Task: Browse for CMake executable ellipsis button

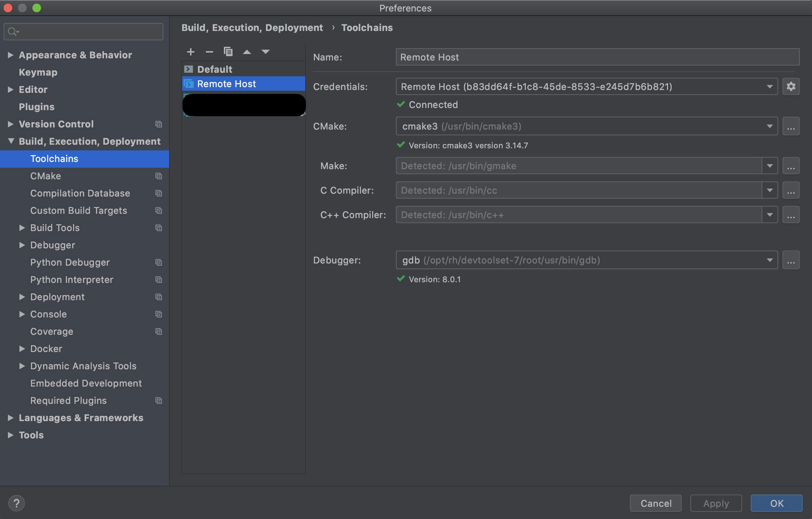Action: (791, 126)
